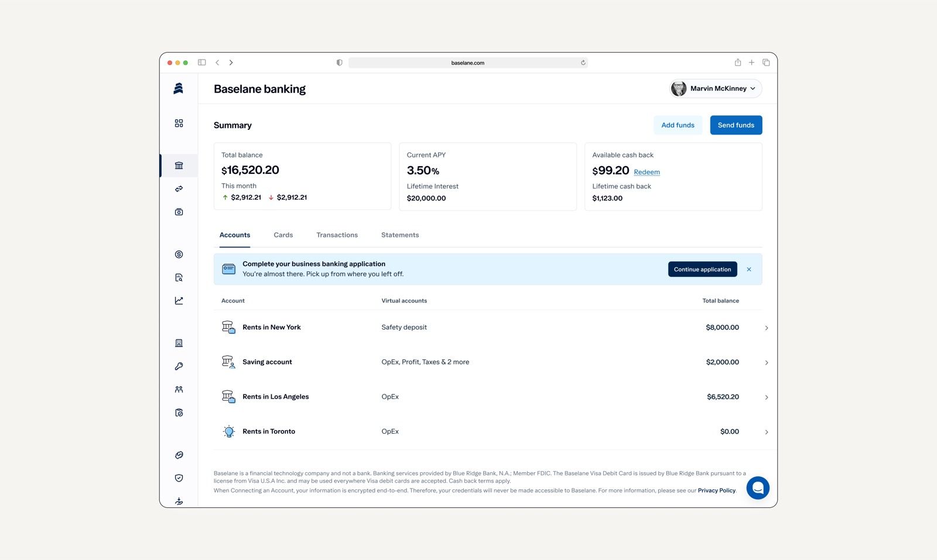The image size is (937, 560).
Task: Expand the Saving account row chevron
Action: [x=766, y=363]
